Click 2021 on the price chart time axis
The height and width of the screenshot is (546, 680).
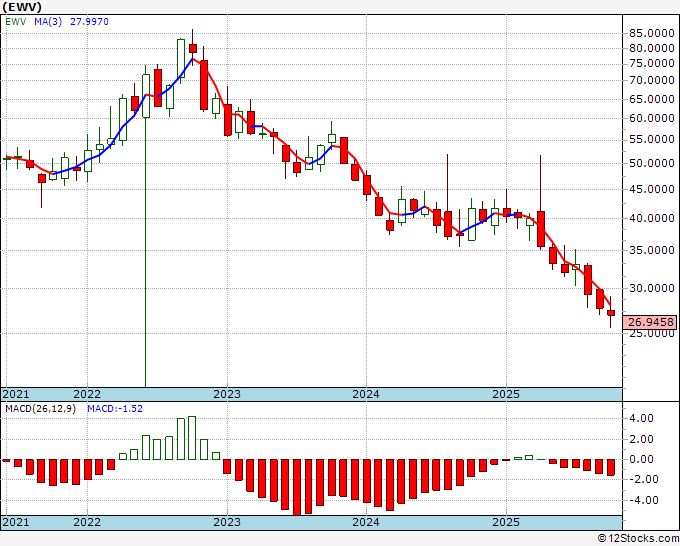[18, 394]
